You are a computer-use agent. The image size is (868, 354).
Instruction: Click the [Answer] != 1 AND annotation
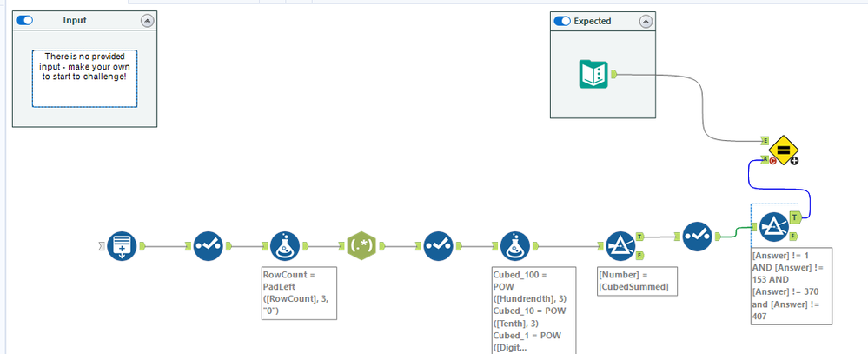791,286
